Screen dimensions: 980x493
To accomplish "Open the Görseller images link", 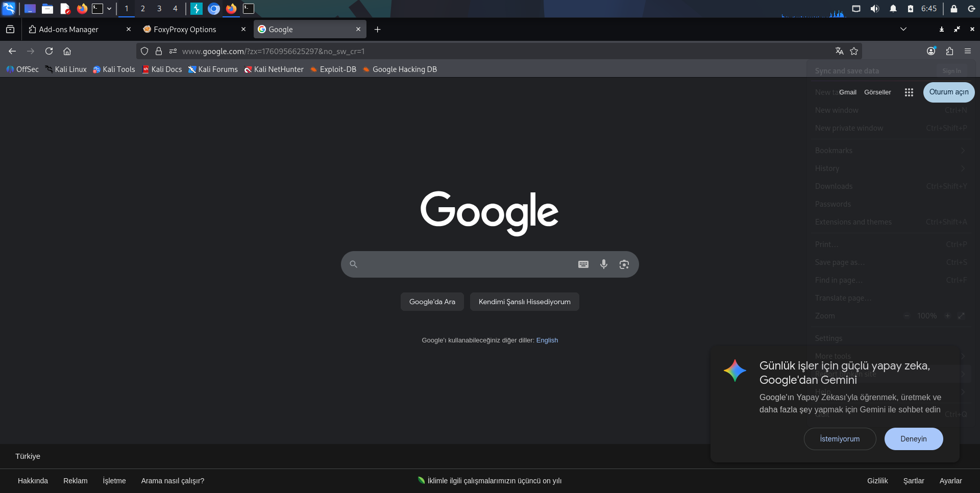I will [877, 92].
